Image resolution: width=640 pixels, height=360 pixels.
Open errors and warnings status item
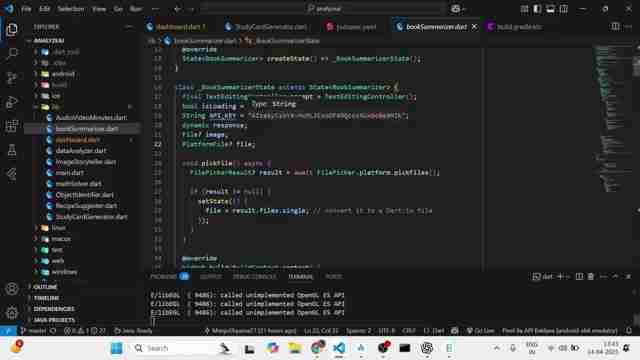84,331
